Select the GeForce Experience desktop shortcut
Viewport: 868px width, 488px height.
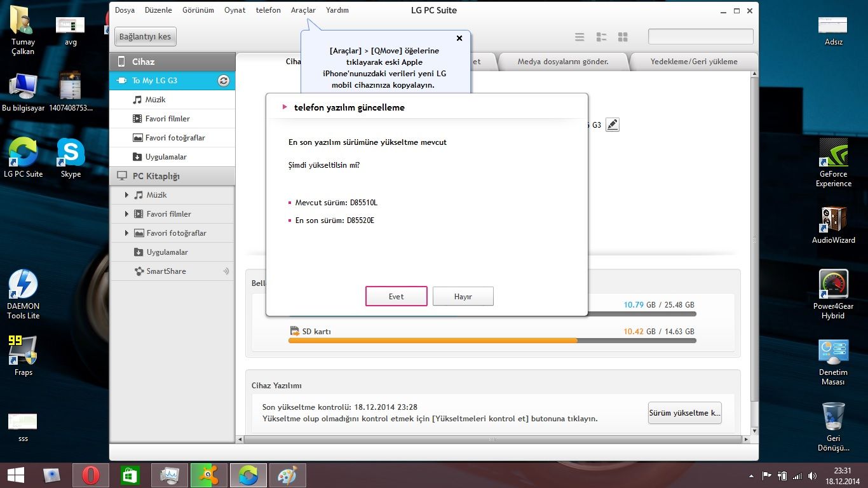(x=833, y=162)
